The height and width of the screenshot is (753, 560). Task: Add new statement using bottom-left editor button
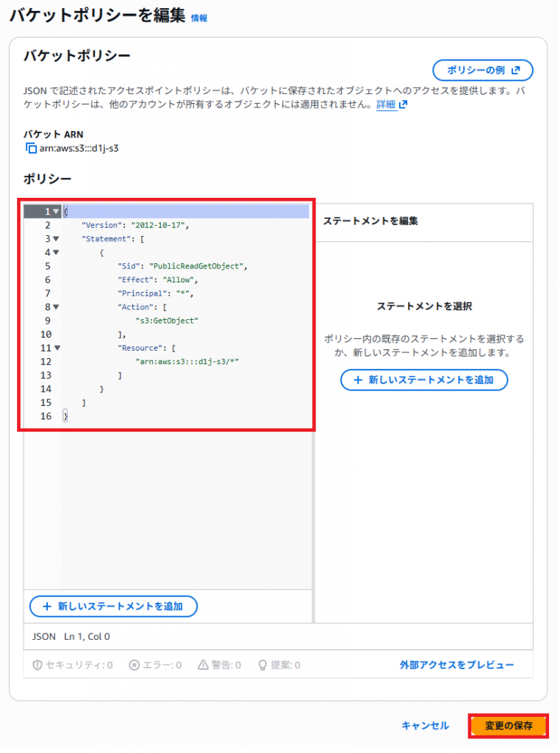(x=113, y=606)
